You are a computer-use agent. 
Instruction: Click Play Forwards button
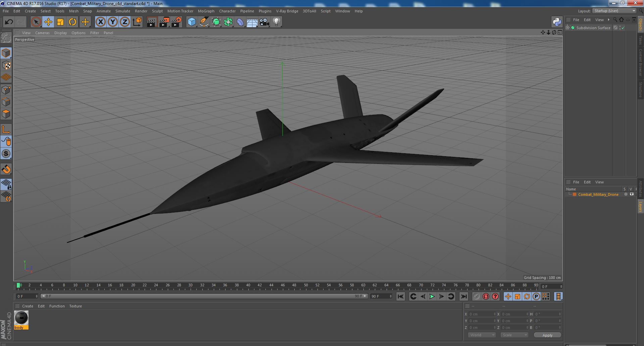click(432, 296)
